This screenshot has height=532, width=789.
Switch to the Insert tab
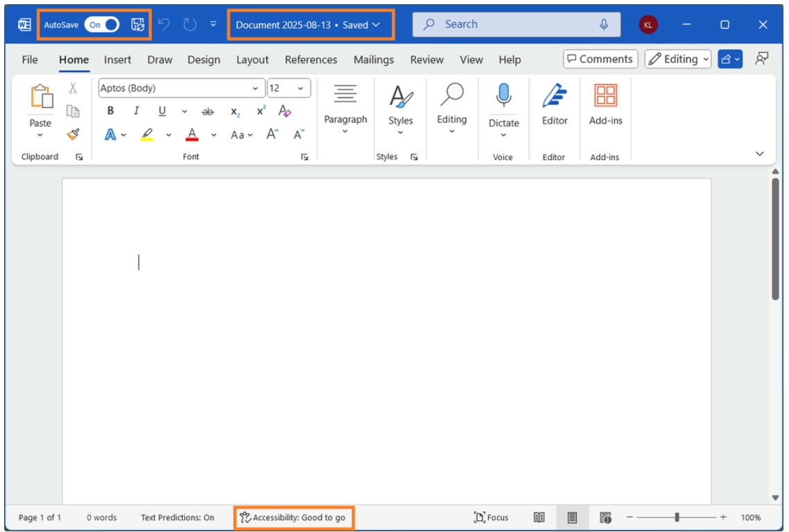point(117,60)
